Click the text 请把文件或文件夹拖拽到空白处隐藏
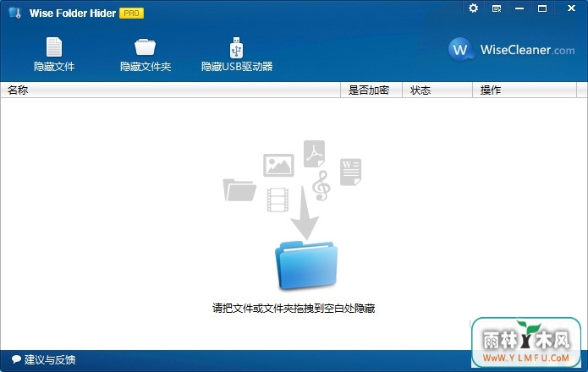 (294, 309)
